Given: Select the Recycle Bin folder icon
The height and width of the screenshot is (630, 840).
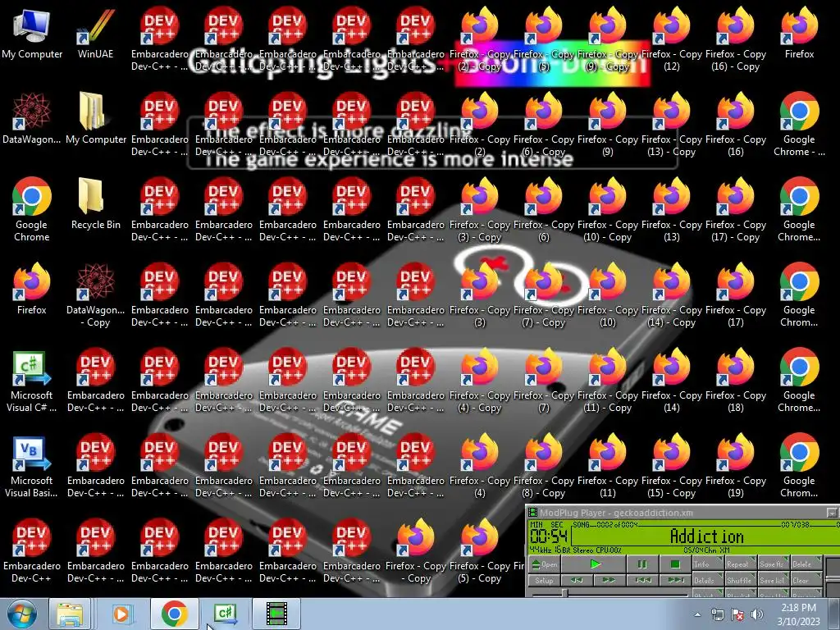Looking at the screenshot, I should pyautogui.click(x=95, y=204).
